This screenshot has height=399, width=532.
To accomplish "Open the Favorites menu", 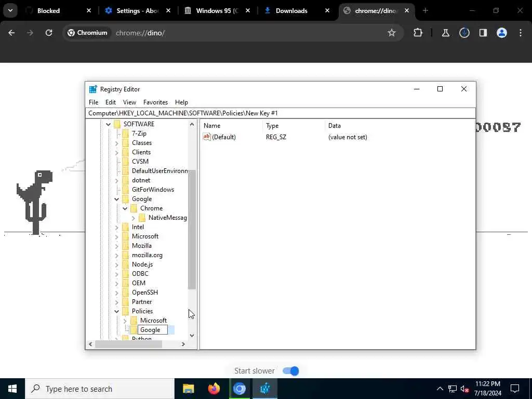I will pos(155,102).
